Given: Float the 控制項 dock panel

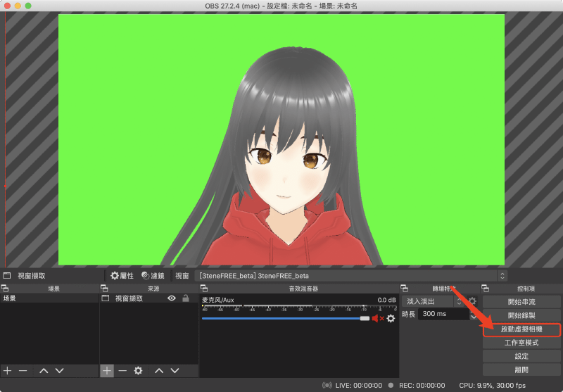Looking at the screenshot, I should [x=486, y=289].
